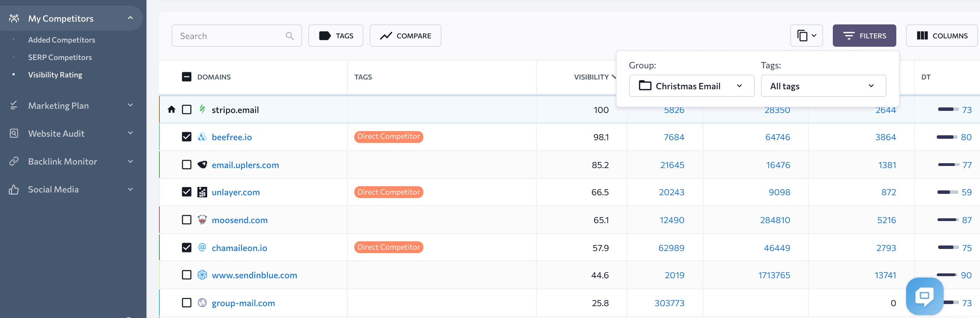Viewport: 980px width, 318px height.
Task: Uncheck the chamaileon.io checkbox
Action: coord(187,248)
